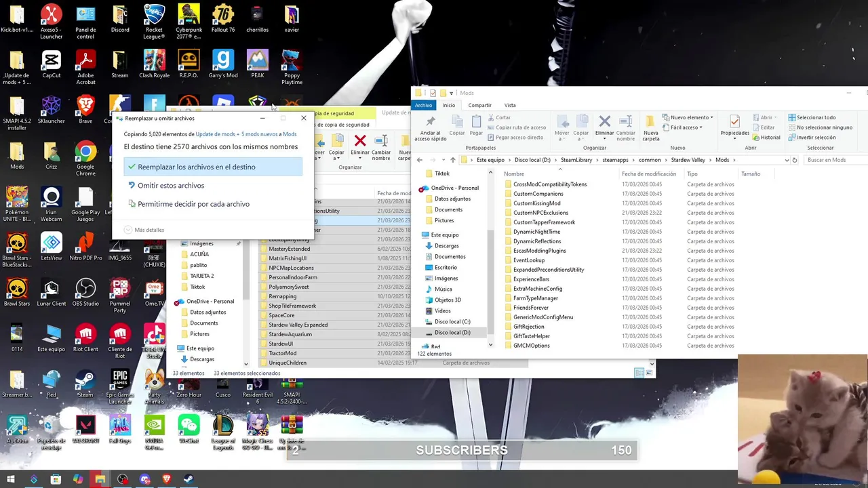Switch to large icons view in background window

pos(649,373)
